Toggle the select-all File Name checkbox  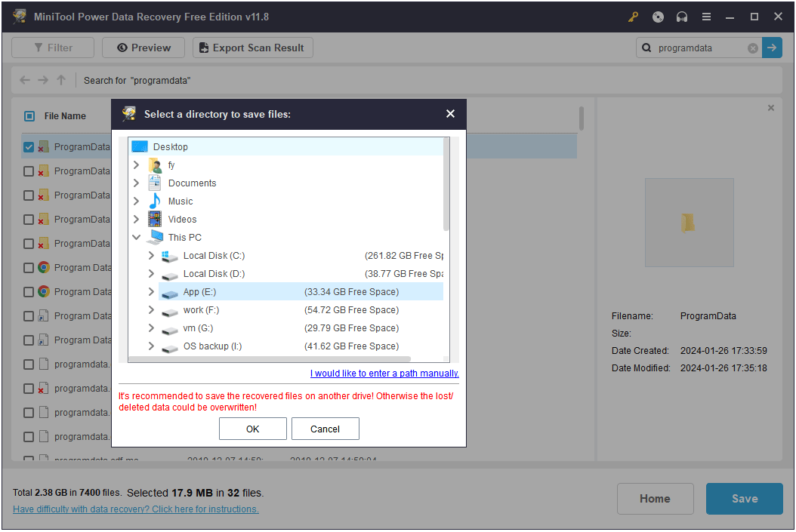pyautogui.click(x=29, y=116)
